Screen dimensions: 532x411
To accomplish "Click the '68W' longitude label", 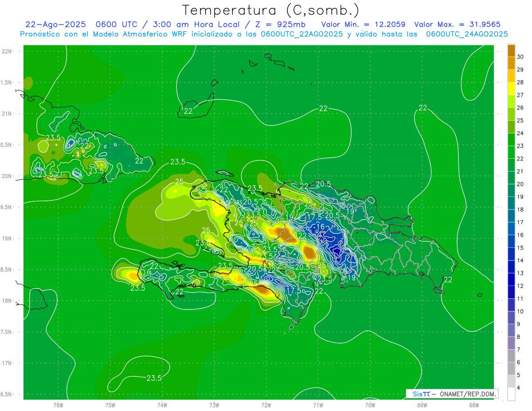I will point(474,405).
